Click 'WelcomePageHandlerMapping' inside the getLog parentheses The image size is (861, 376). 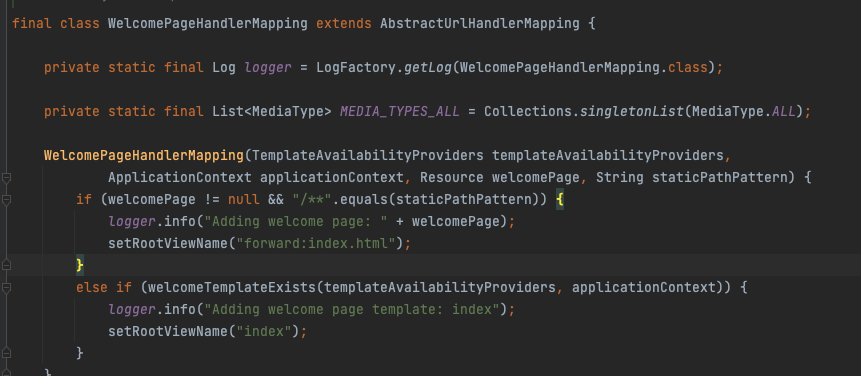tap(560, 68)
